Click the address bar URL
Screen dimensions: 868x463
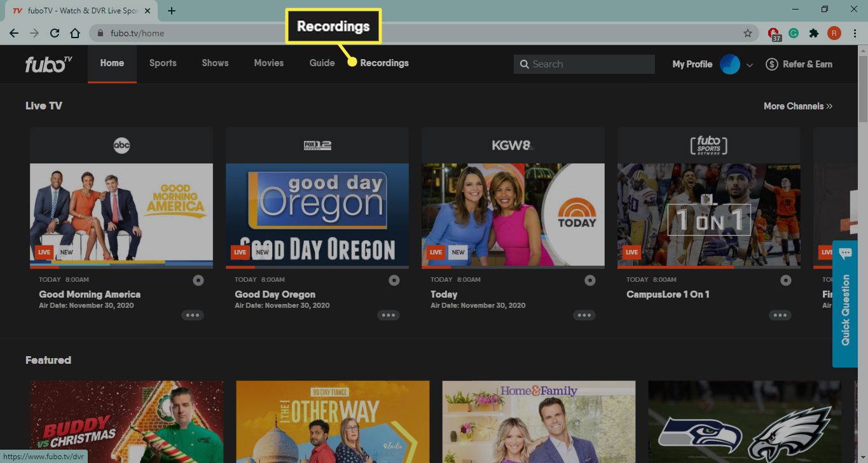137,33
